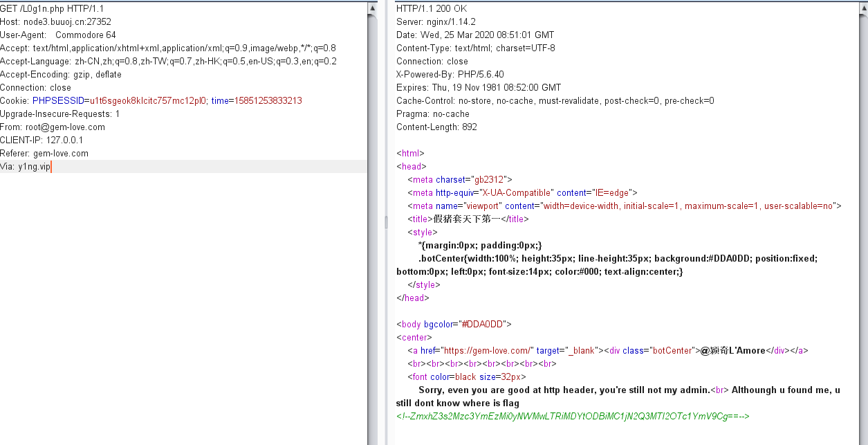Click the Cache-Control response header
The height and width of the screenshot is (445, 868).
click(x=555, y=101)
